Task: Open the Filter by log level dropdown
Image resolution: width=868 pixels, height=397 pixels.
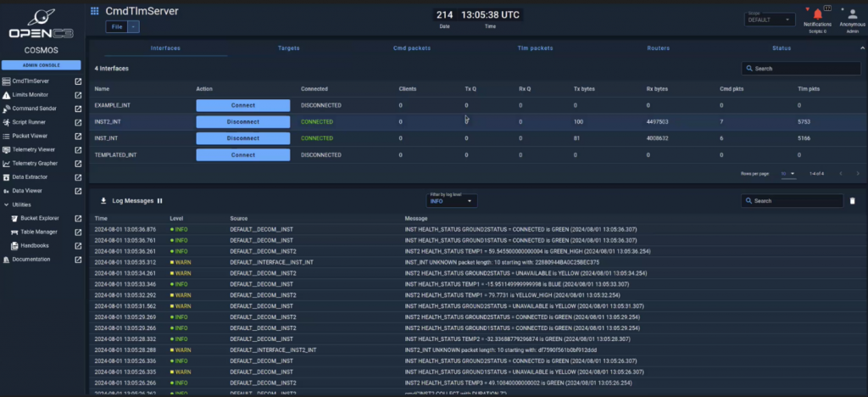Action: coord(451,202)
